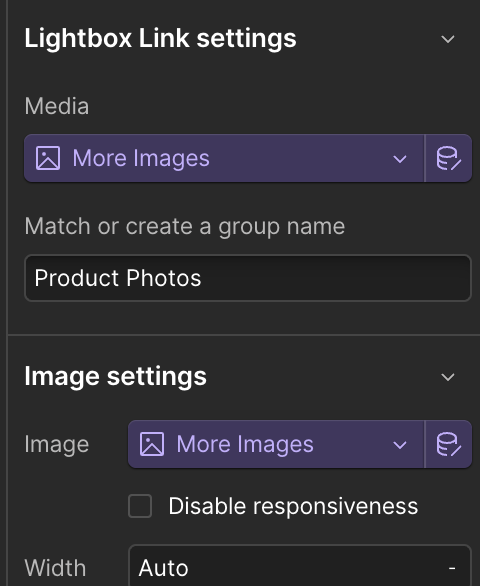Click the Lightbox Link settings heading

tap(160, 38)
